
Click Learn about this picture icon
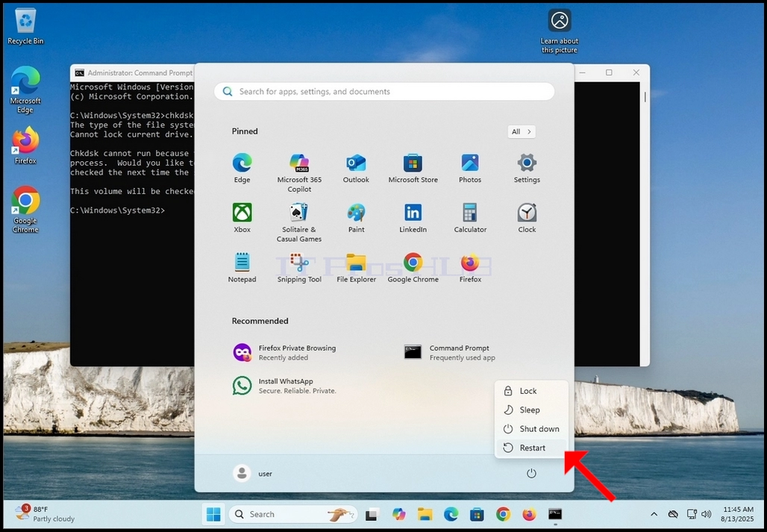560,31
